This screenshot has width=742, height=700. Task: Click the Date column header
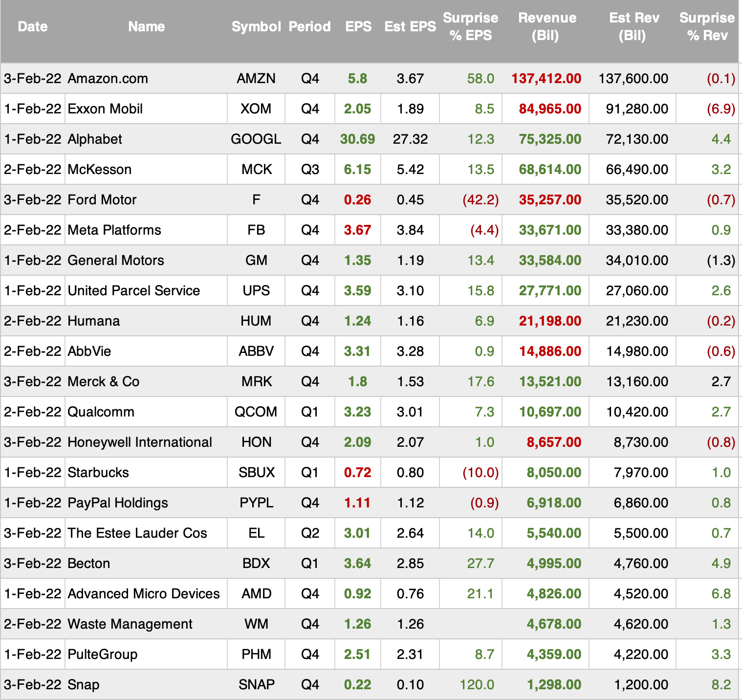coord(33,26)
